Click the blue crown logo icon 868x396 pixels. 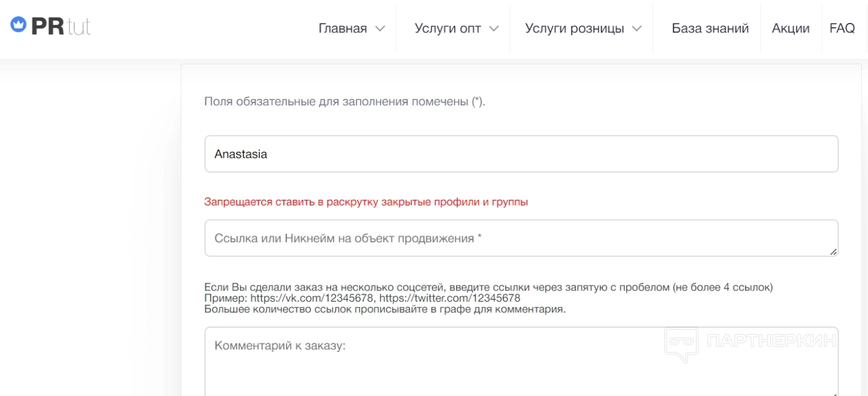point(18,25)
